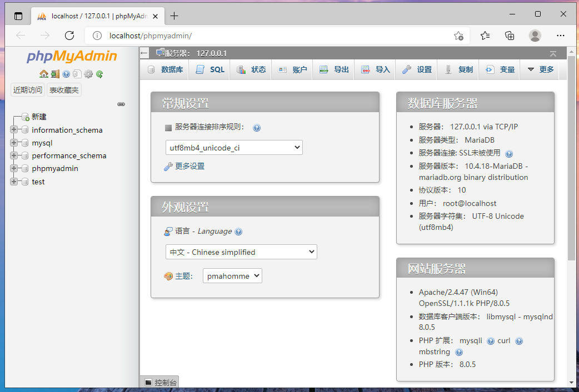Select performance_schema database in tree
The height and width of the screenshot is (392, 579).
click(69, 156)
